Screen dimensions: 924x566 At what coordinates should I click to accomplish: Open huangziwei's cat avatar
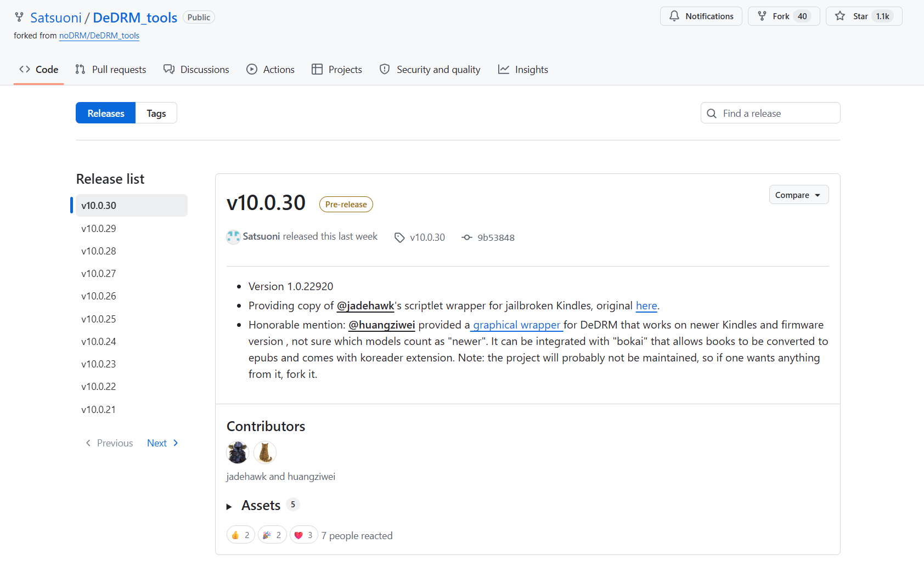click(x=265, y=452)
